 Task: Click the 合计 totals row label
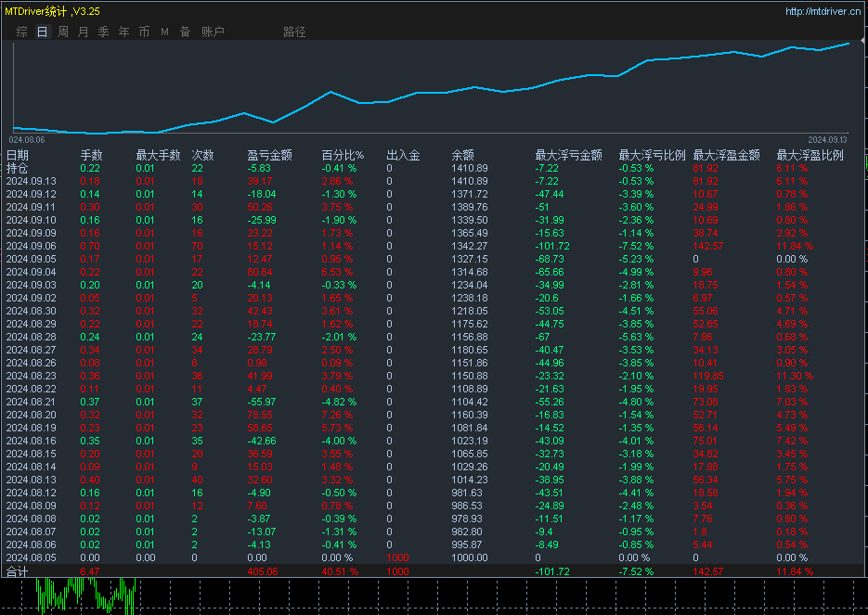coord(18,570)
